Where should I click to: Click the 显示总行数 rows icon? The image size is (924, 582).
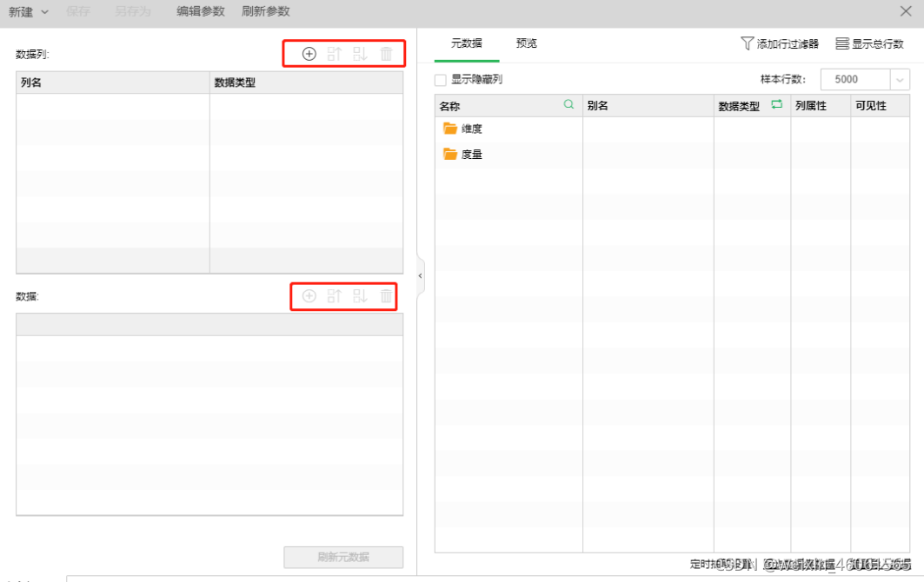[x=842, y=43]
